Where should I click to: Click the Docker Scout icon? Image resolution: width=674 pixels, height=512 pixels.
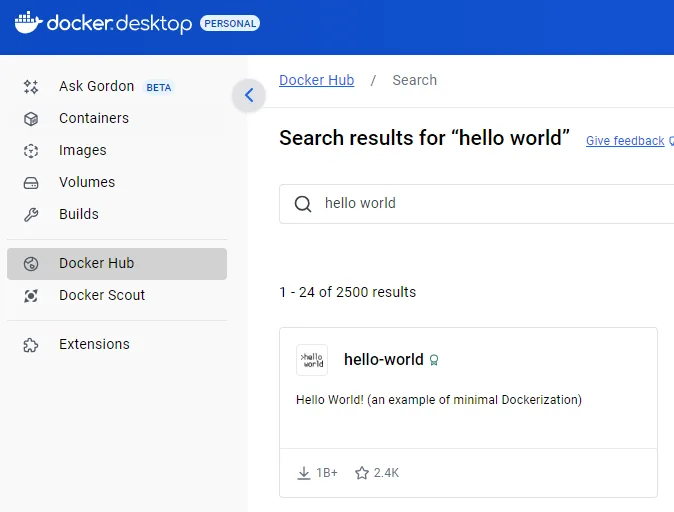coord(31,296)
